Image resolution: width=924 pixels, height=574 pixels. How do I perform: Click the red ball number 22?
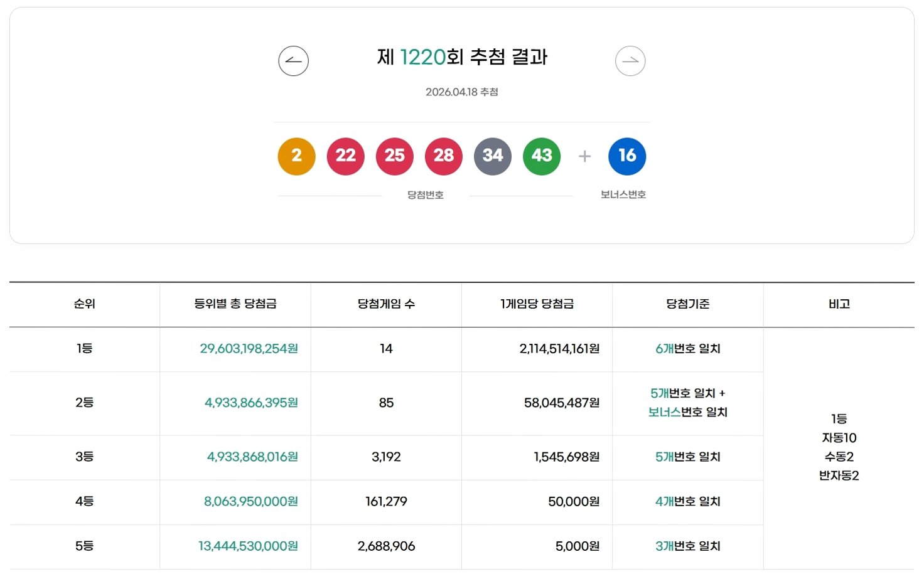tap(345, 156)
